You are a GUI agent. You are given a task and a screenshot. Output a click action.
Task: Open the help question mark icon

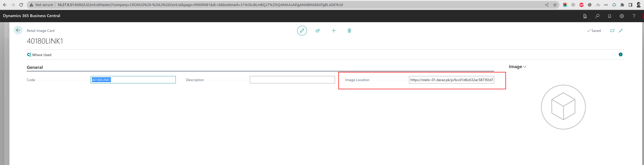[x=634, y=16]
